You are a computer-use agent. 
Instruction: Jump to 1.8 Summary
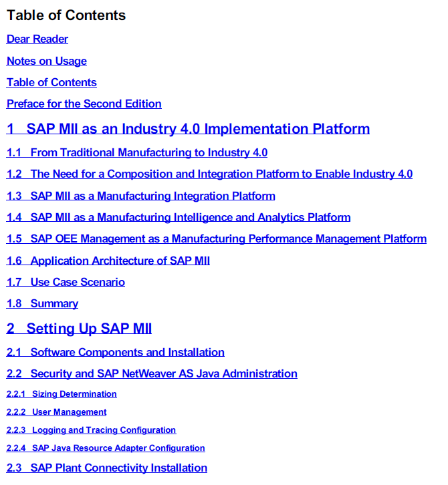(x=42, y=303)
